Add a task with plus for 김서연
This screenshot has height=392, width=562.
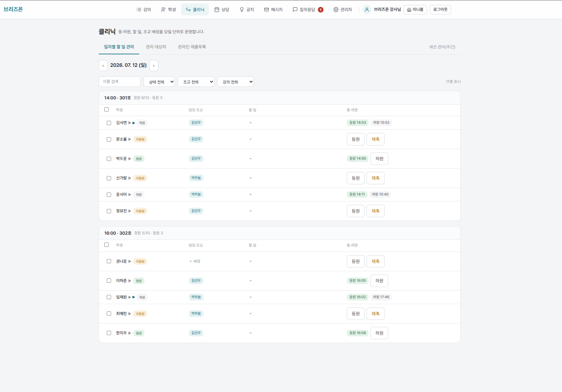tap(250, 123)
